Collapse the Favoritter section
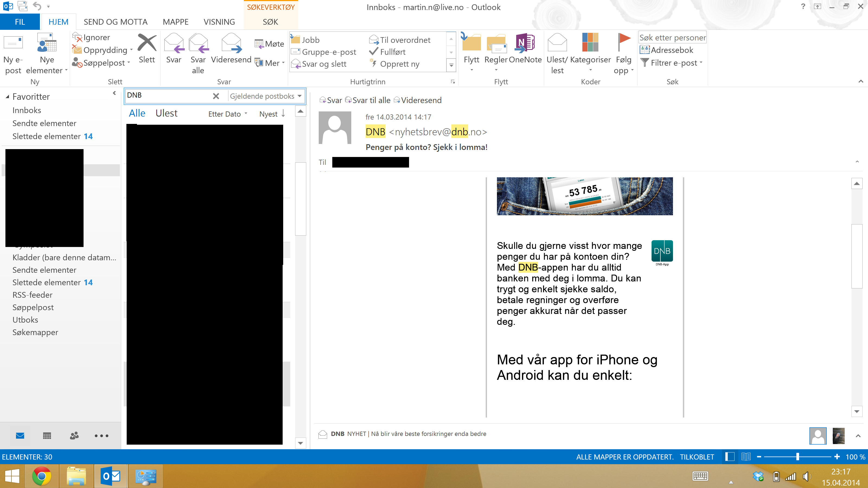This screenshot has width=868, height=488. coord(7,97)
